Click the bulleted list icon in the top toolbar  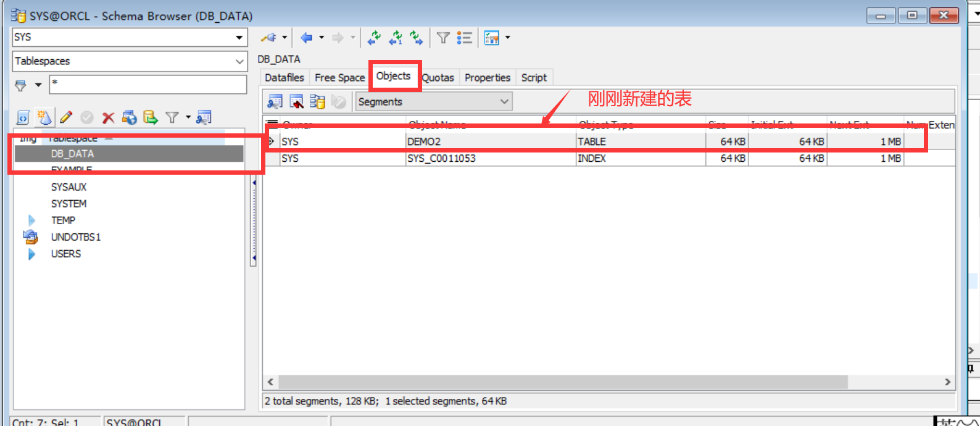tap(465, 38)
